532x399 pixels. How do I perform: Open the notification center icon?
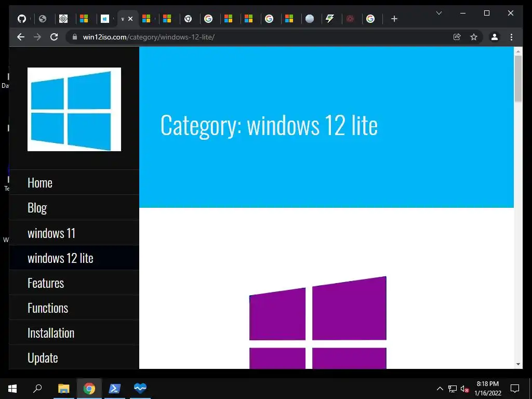pos(515,389)
